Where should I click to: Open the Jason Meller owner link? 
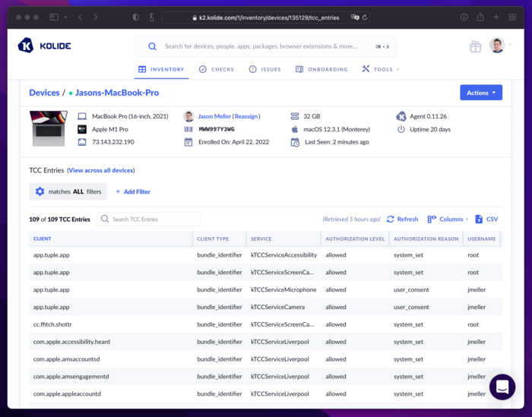pyautogui.click(x=214, y=116)
